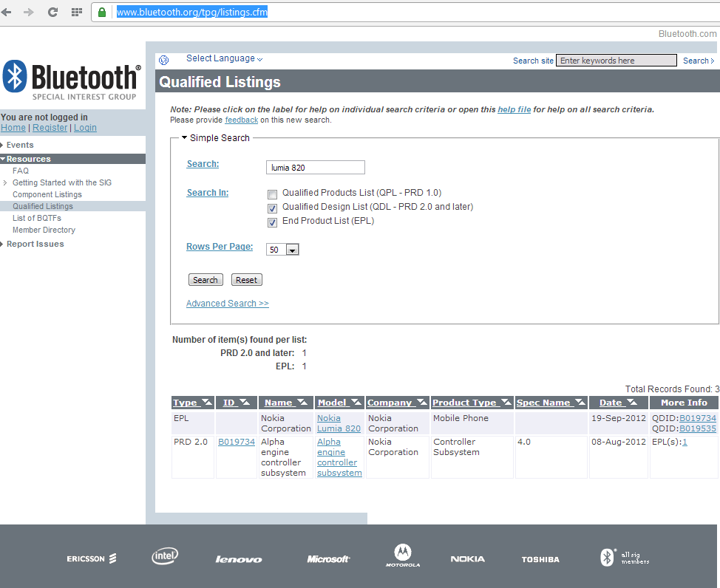The image size is (720, 588).
Task: Expand the Report Issues section
Action: [1, 245]
